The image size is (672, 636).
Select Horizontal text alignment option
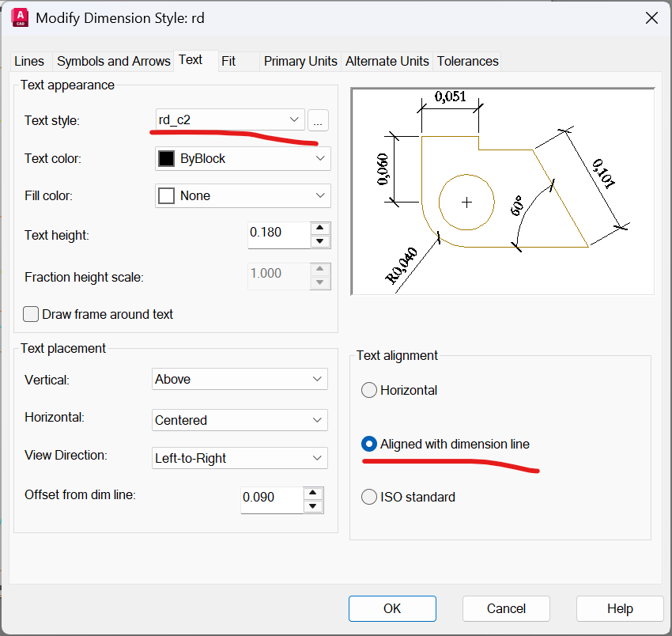tap(369, 390)
